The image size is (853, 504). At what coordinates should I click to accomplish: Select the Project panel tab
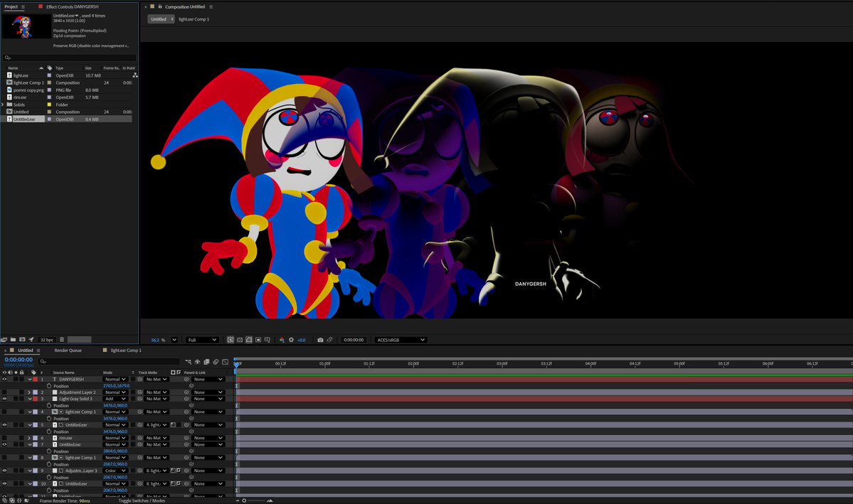point(11,7)
